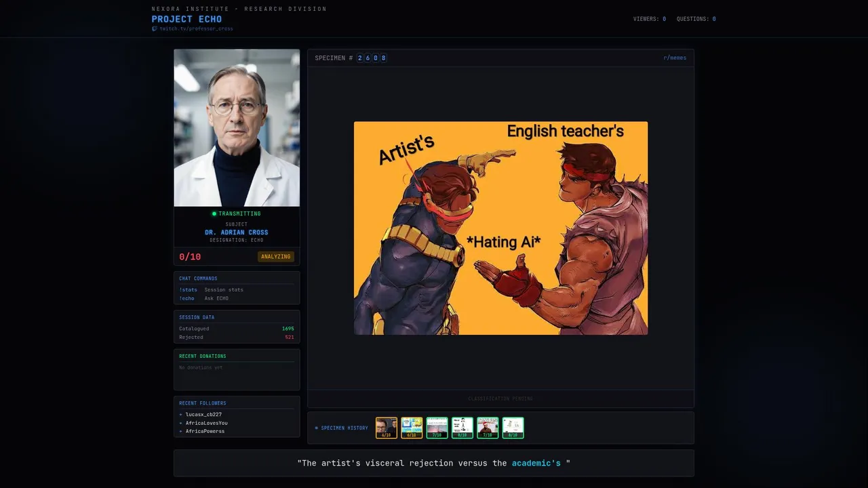Viewport: 868px width, 488px height.
Task: Click the SESSION DATA heading
Action: pos(197,317)
